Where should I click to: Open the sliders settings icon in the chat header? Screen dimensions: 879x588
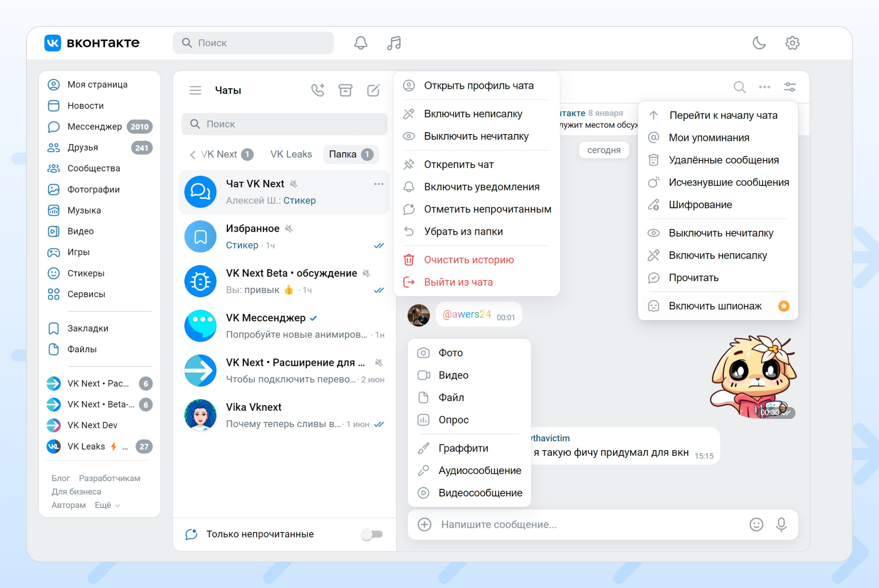tap(790, 87)
